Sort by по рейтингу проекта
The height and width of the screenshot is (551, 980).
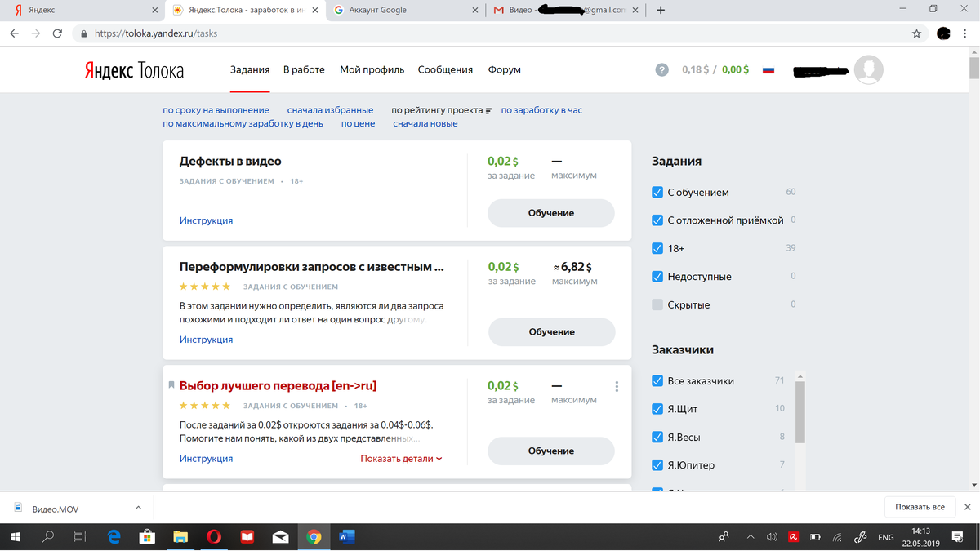point(441,110)
